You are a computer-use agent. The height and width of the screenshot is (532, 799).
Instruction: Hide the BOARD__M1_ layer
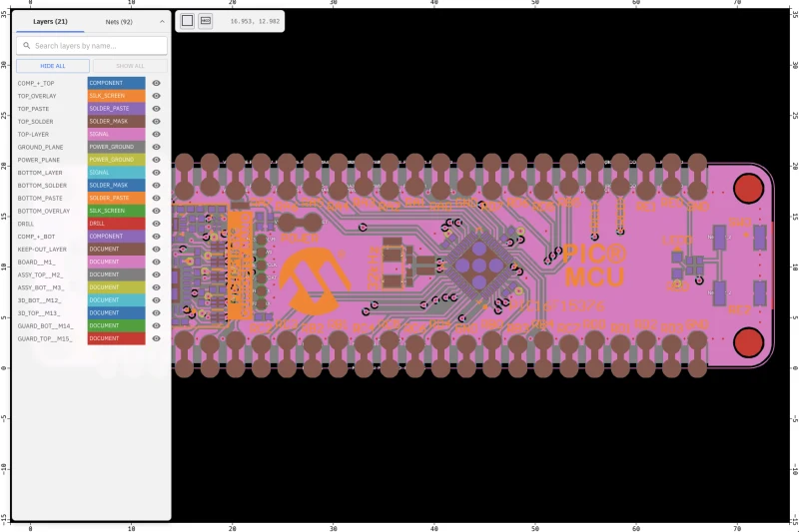click(x=157, y=262)
